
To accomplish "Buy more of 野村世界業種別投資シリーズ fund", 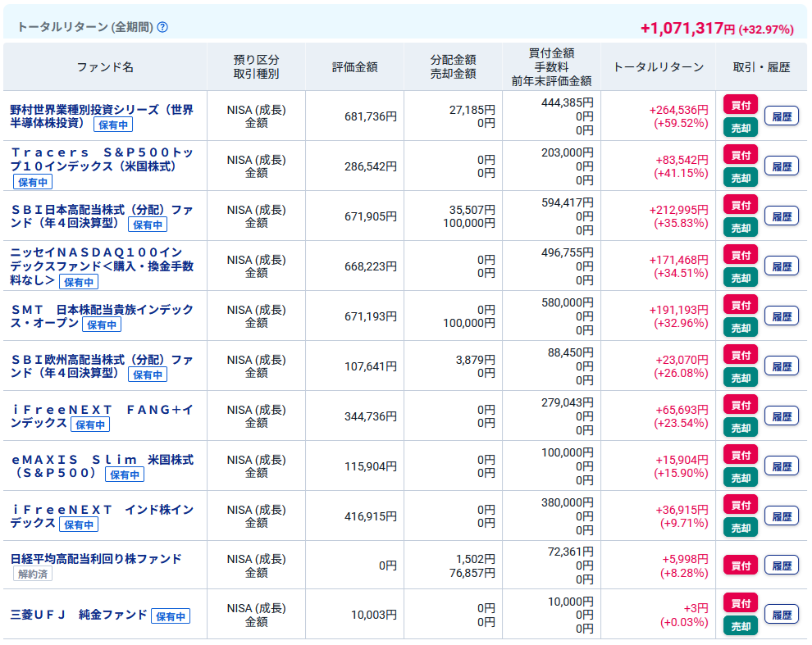I will (x=741, y=105).
